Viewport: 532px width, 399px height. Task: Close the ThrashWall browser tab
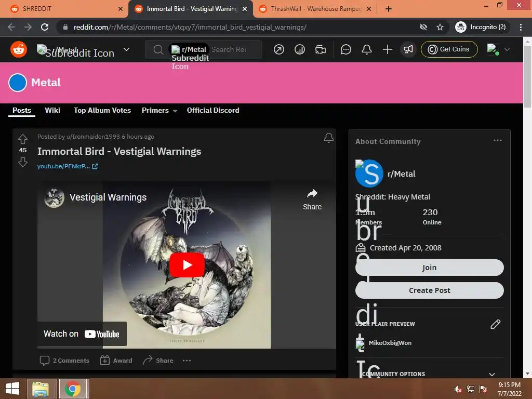pos(369,9)
